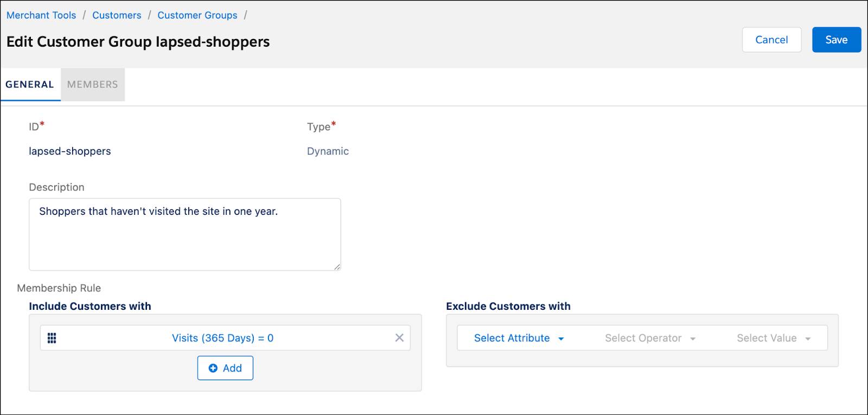Click the resize grip on the Description box

pos(337,267)
